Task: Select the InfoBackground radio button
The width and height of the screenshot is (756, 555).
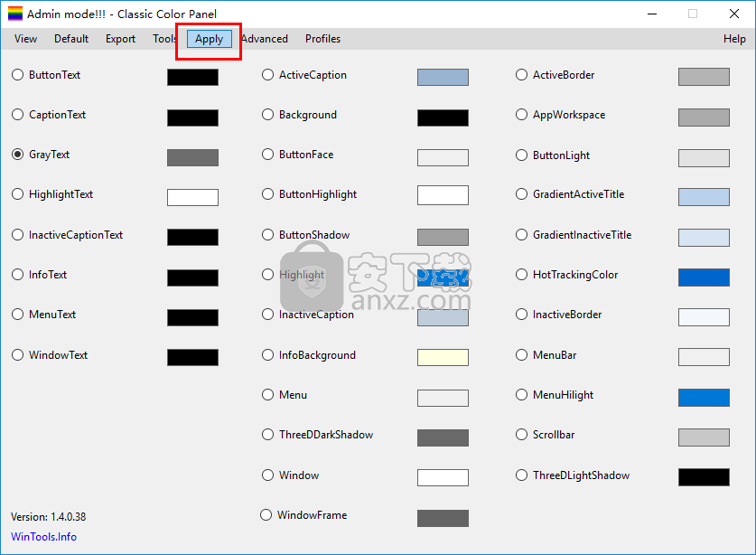Action: point(267,354)
